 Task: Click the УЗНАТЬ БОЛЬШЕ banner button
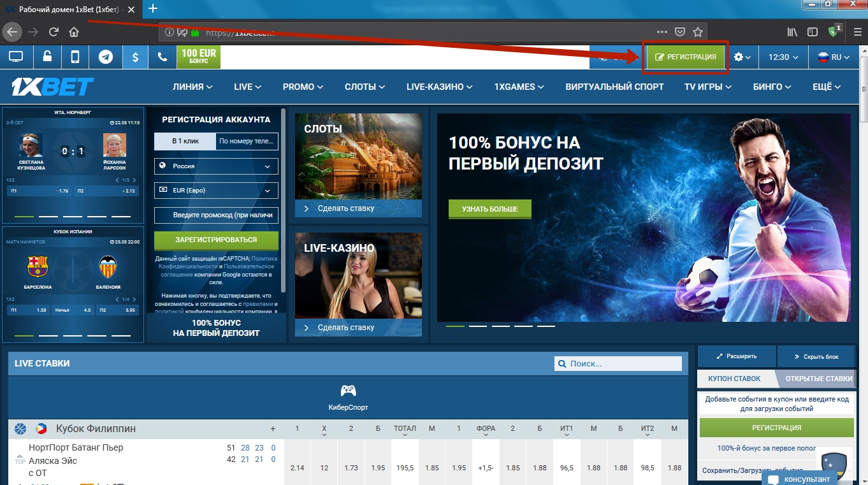489,209
